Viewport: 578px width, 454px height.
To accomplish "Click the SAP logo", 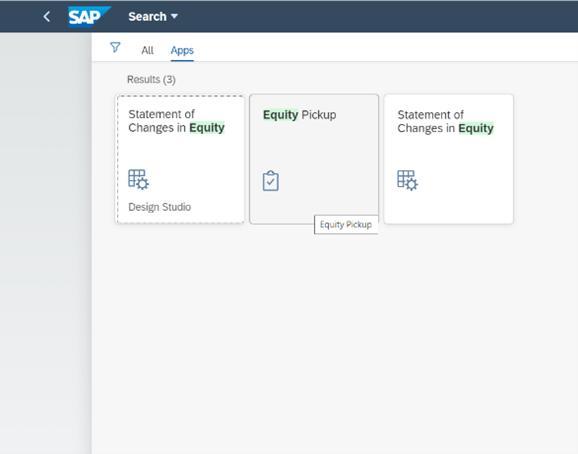I will 89,17.
